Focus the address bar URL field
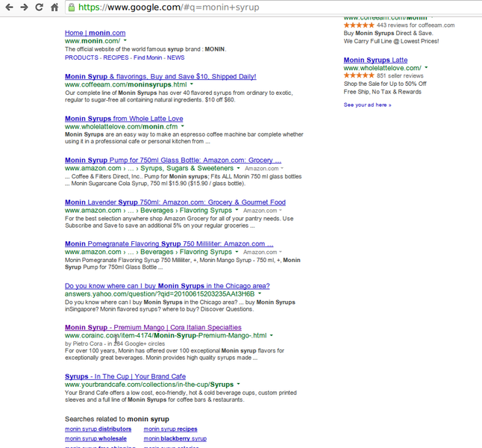 (x=274, y=7)
